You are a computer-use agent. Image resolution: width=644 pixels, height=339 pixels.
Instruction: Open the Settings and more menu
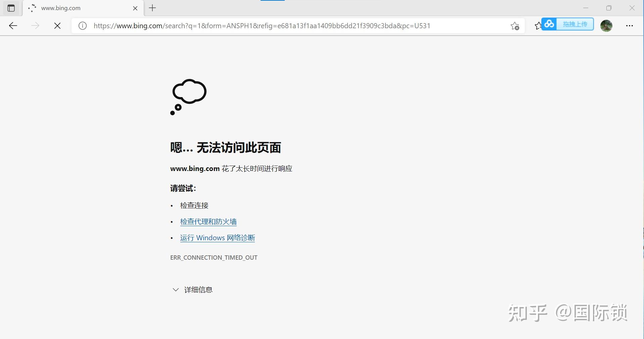630,26
